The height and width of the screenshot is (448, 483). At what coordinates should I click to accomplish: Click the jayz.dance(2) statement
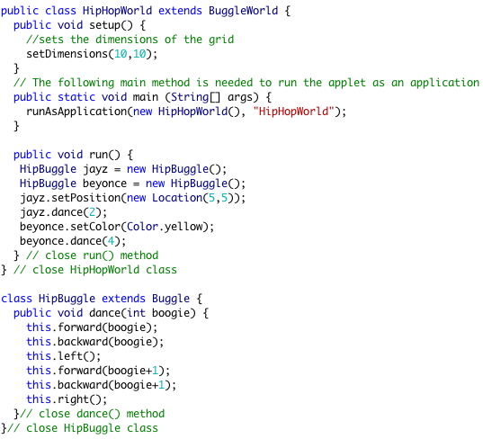pyautogui.click(x=64, y=212)
